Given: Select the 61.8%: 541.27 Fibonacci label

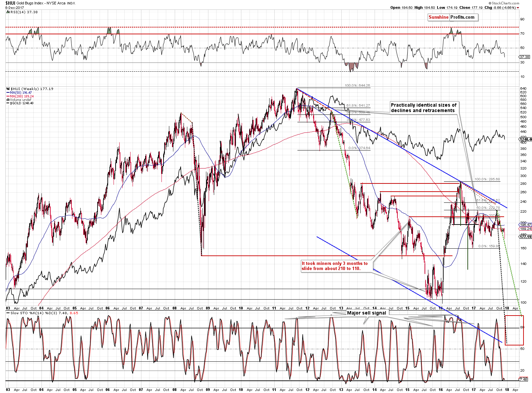Looking at the screenshot, I should (x=358, y=106).
